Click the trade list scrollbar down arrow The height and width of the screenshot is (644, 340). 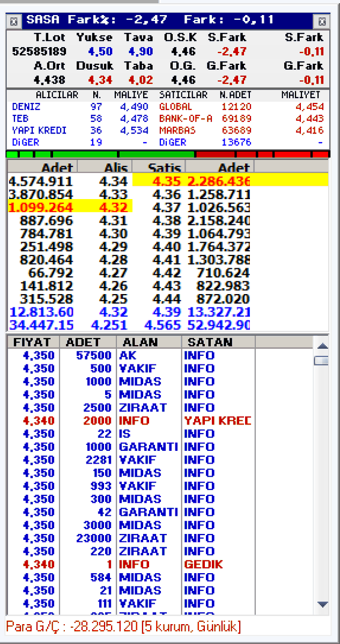[322, 604]
